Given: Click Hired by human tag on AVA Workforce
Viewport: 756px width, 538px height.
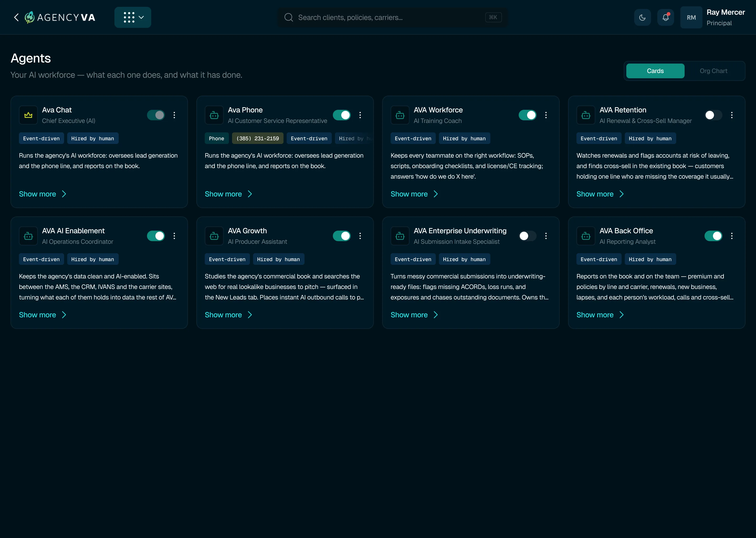Looking at the screenshot, I should [x=464, y=138].
